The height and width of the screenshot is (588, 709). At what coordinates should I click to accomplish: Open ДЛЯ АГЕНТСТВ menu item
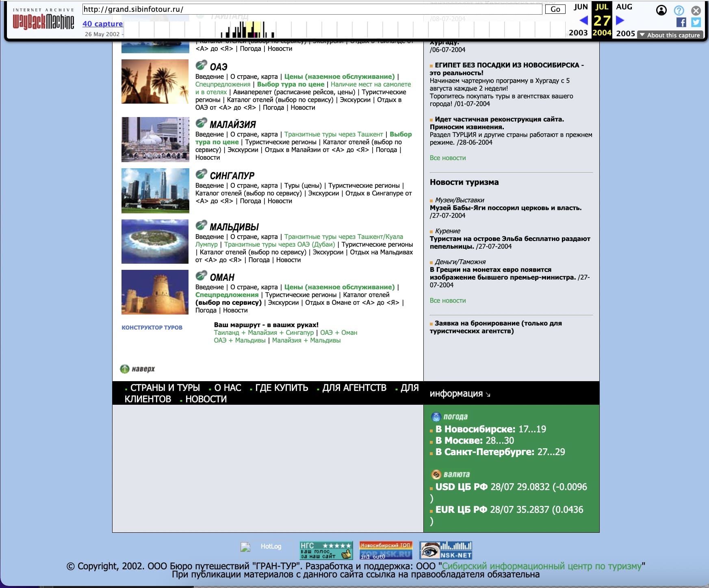(354, 388)
